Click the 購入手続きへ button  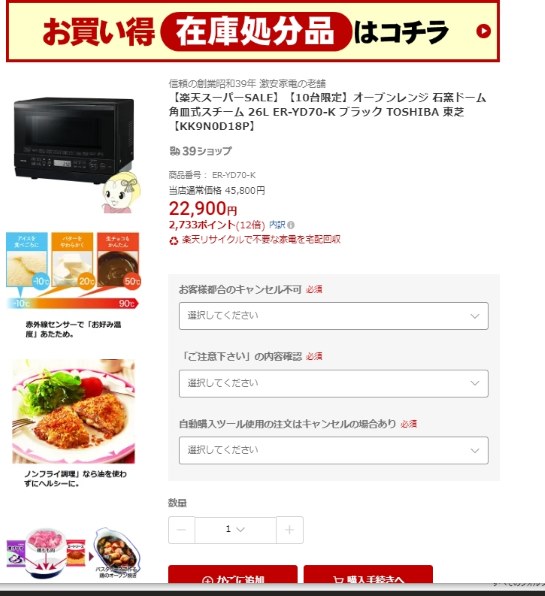pyautogui.click(x=368, y=575)
